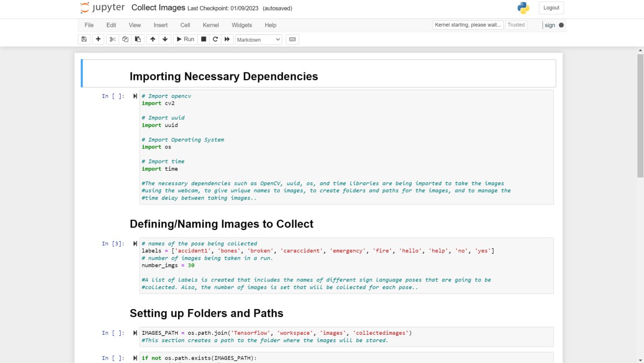Screen dimensions: 644x363
Task: Click the 'In [3]:' cell prompt
Action: click(x=113, y=244)
